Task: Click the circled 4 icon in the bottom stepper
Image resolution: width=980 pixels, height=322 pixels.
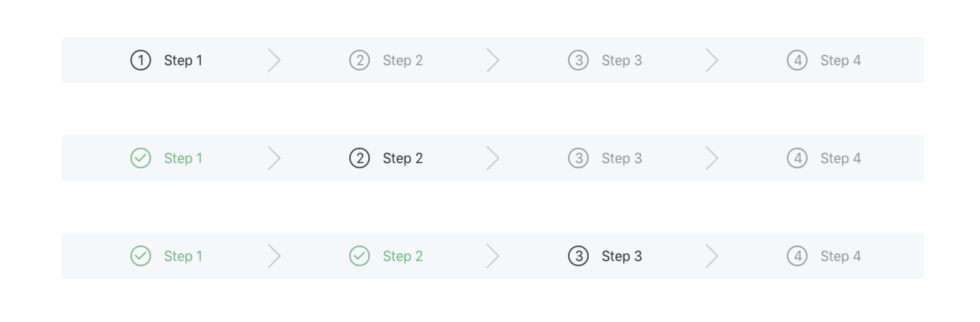Action: click(797, 256)
